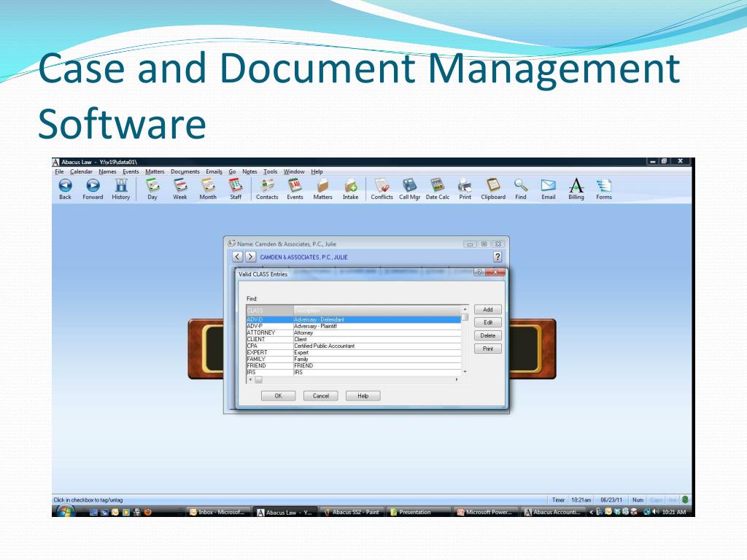The height and width of the screenshot is (560, 747).
Task: Open the Date Calc tool
Action: (x=438, y=189)
